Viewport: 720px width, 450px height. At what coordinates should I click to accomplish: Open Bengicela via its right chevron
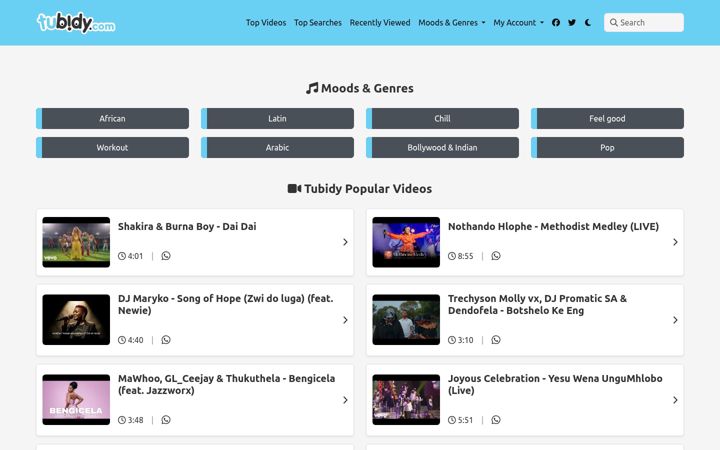pos(345,400)
